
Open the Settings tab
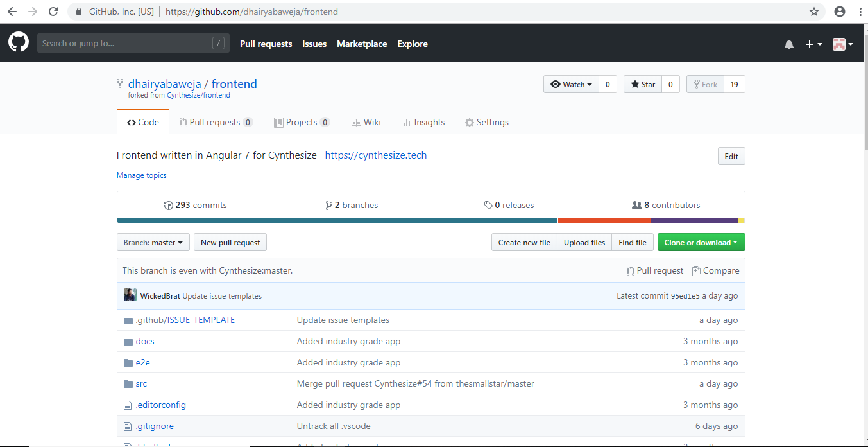pos(486,122)
